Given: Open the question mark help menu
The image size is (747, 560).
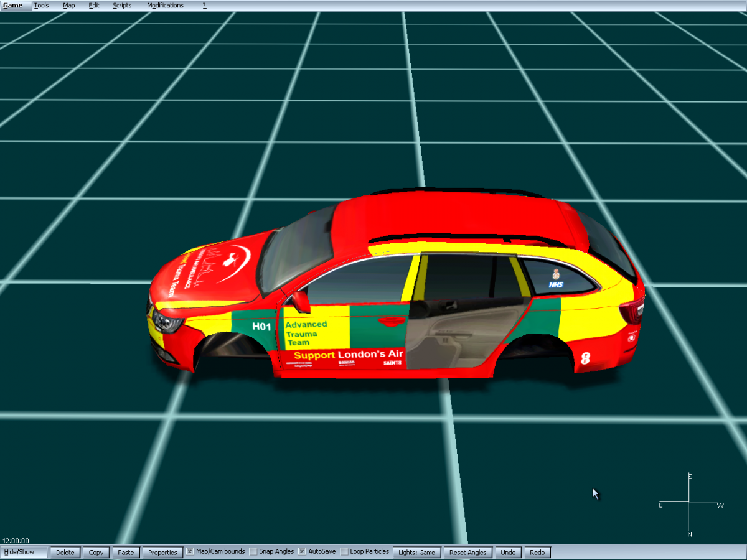Looking at the screenshot, I should tap(204, 6).
